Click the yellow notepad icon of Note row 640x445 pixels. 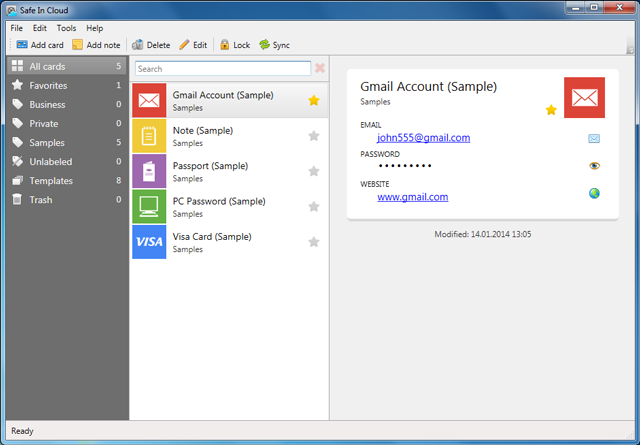click(149, 136)
